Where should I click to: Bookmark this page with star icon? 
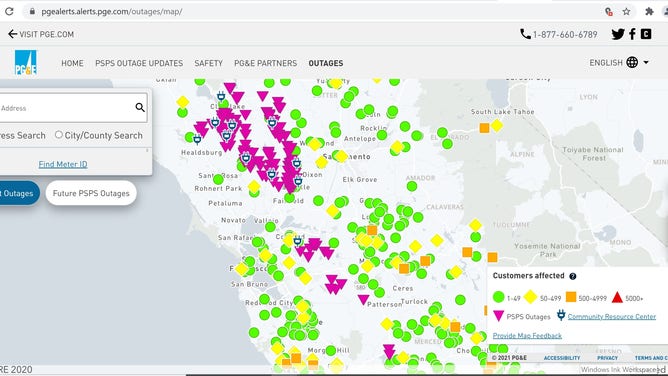[x=626, y=11]
